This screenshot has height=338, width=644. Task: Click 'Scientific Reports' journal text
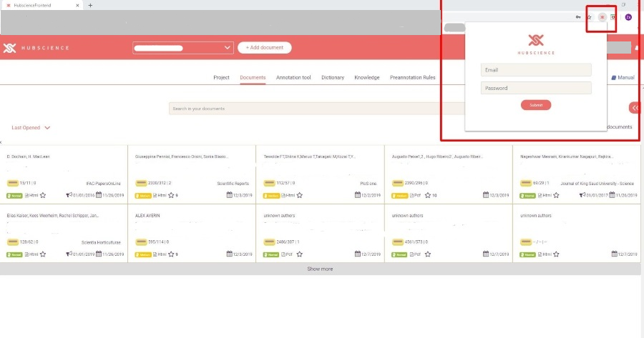pyautogui.click(x=233, y=184)
